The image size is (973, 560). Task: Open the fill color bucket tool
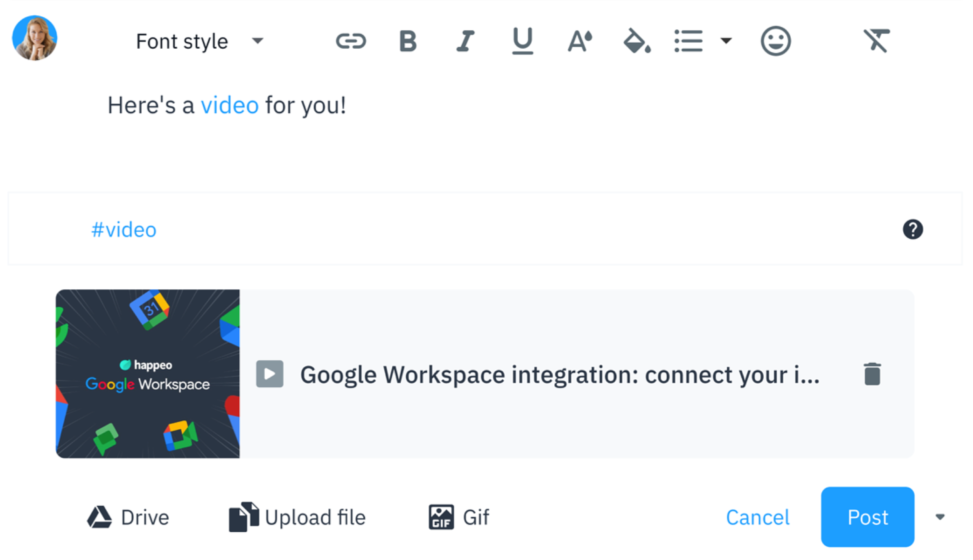[637, 41]
